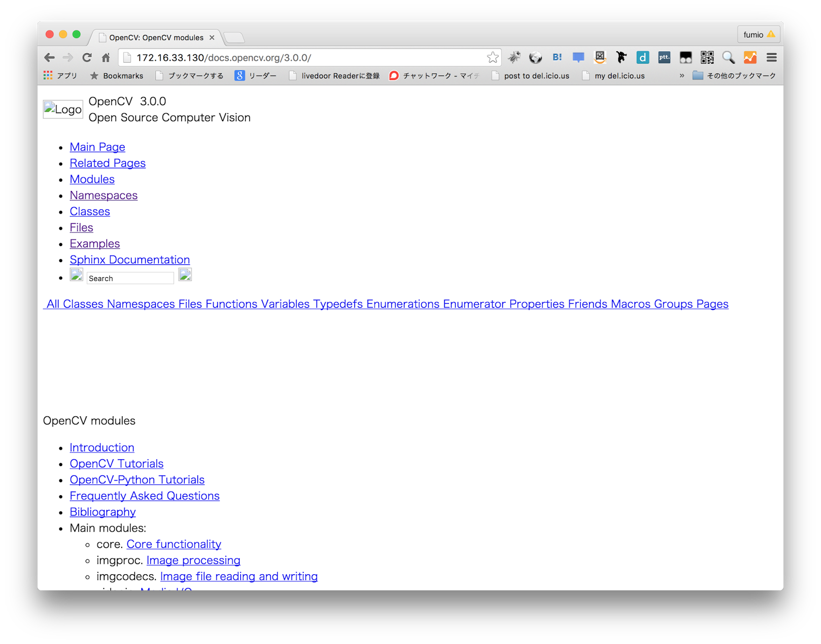Open the teal 'd' extension icon
This screenshot has width=821, height=644.
642,57
